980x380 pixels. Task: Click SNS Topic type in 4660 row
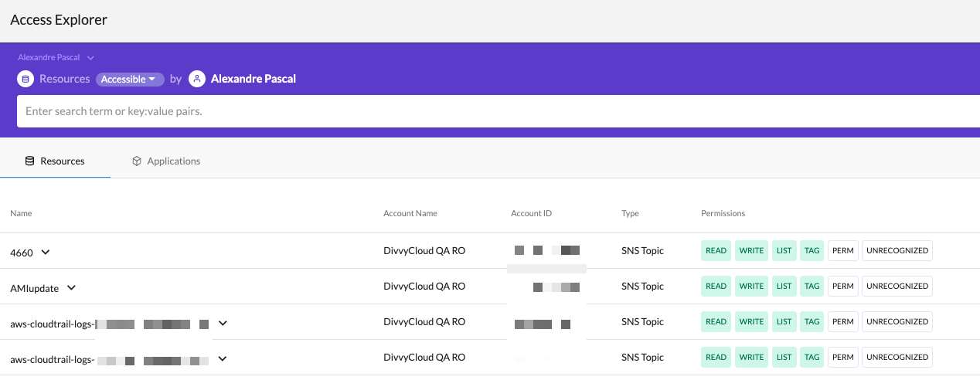(x=642, y=251)
